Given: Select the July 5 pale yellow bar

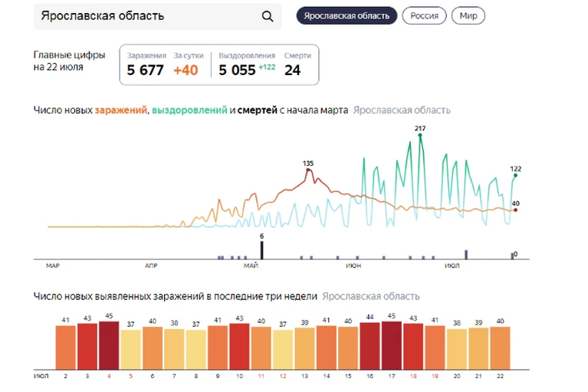Looking at the screenshot, I should 130,350.
